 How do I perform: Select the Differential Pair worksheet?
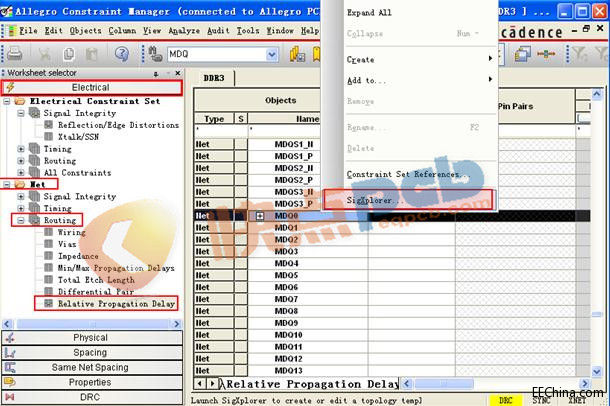[x=96, y=292]
